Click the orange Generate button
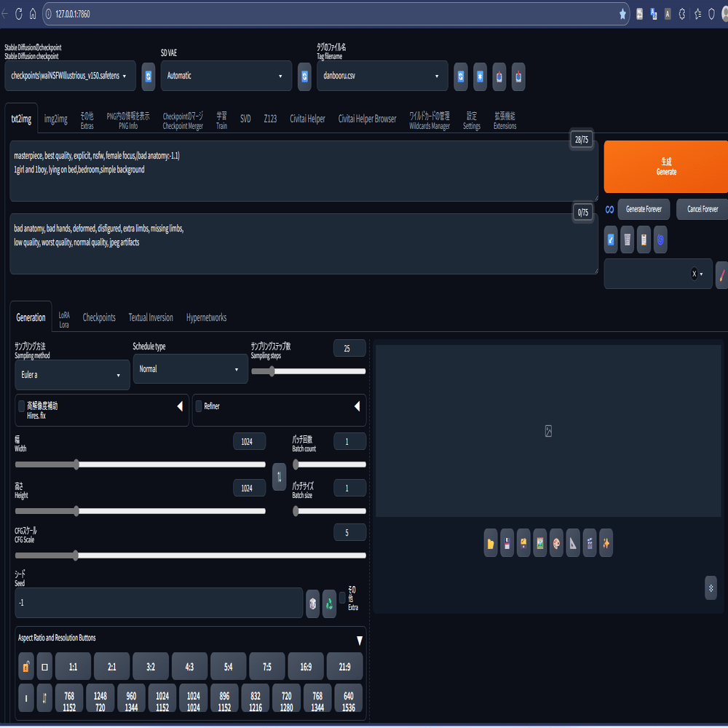The width and height of the screenshot is (728, 728). click(x=666, y=167)
